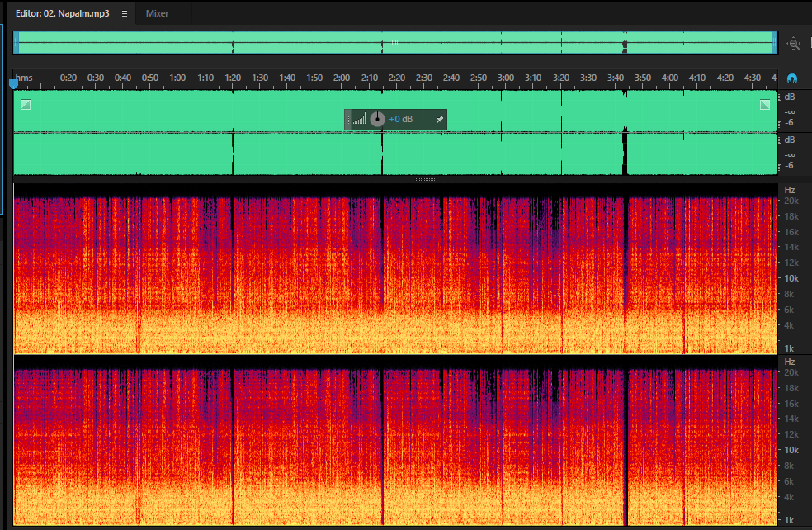The width and height of the screenshot is (812, 530).
Task: Click the top channel's dB scale label
Action: [790, 97]
